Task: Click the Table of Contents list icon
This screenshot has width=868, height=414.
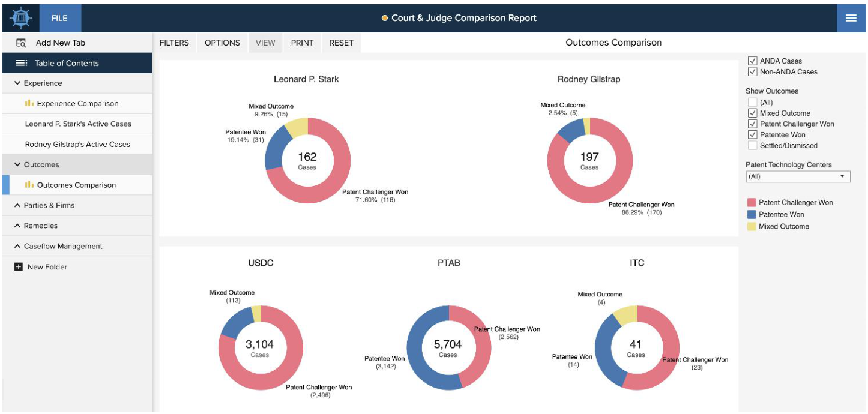Action: 22,63
